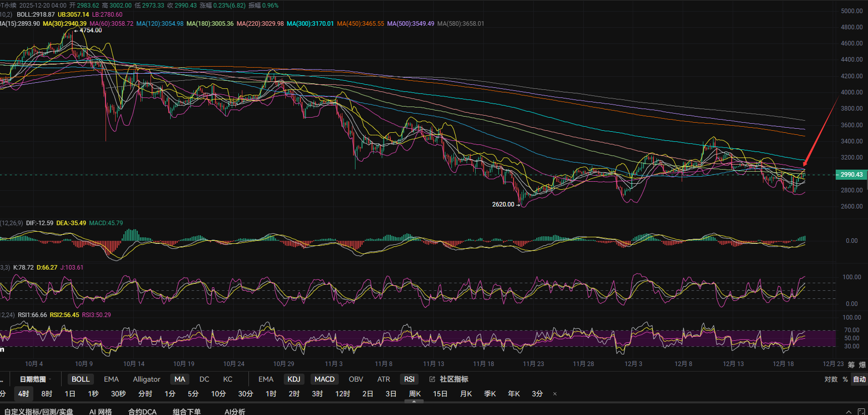
Task: Expand the interval bar's small up-arrow handle
Action: coord(414,402)
